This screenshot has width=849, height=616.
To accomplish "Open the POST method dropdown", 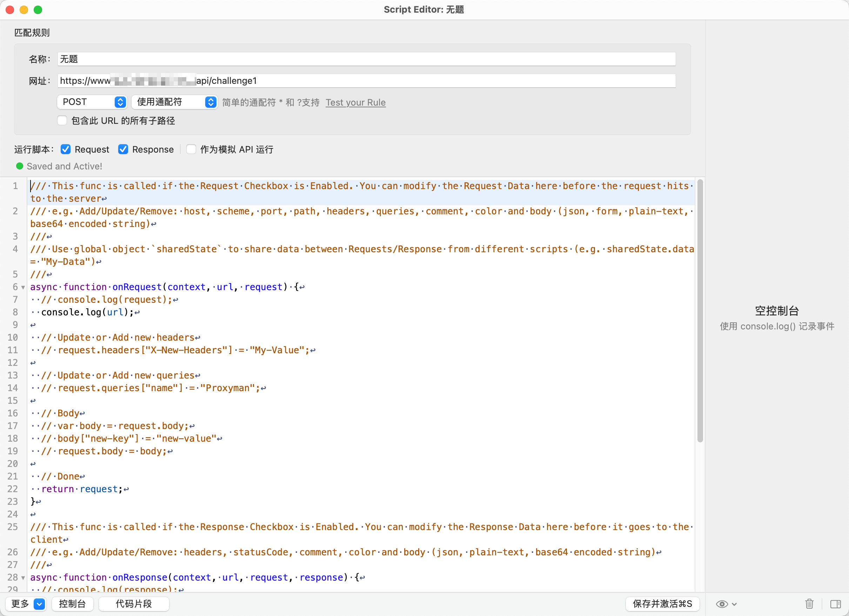I will (x=92, y=102).
